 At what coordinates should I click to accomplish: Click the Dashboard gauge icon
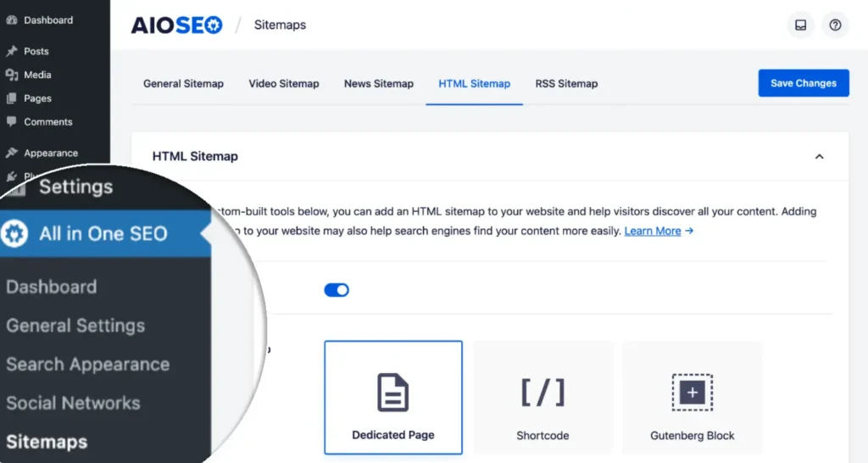(11, 20)
